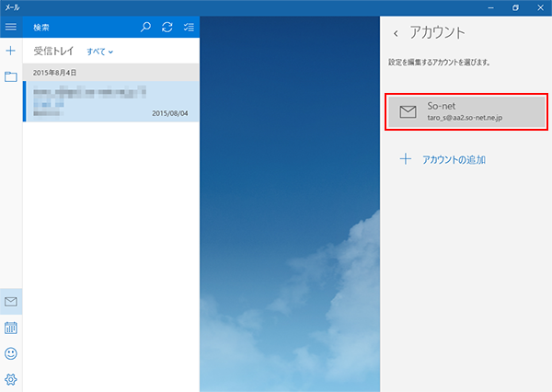Collapse the 2015年8月4日 date group header
The height and width of the screenshot is (392, 552).
[x=110, y=72]
